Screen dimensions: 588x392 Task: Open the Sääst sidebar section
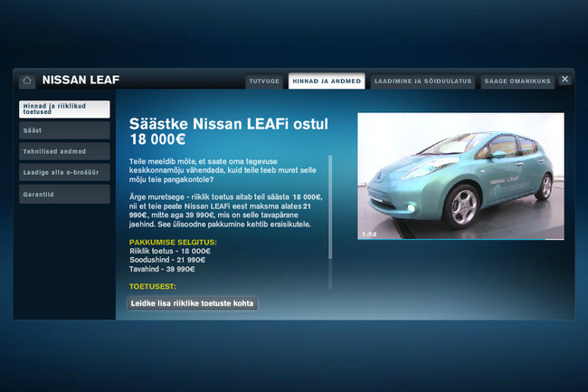coord(64,130)
